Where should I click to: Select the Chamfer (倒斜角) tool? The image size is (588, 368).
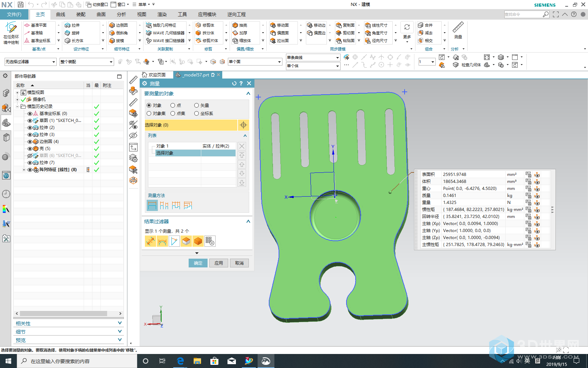[118, 33]
